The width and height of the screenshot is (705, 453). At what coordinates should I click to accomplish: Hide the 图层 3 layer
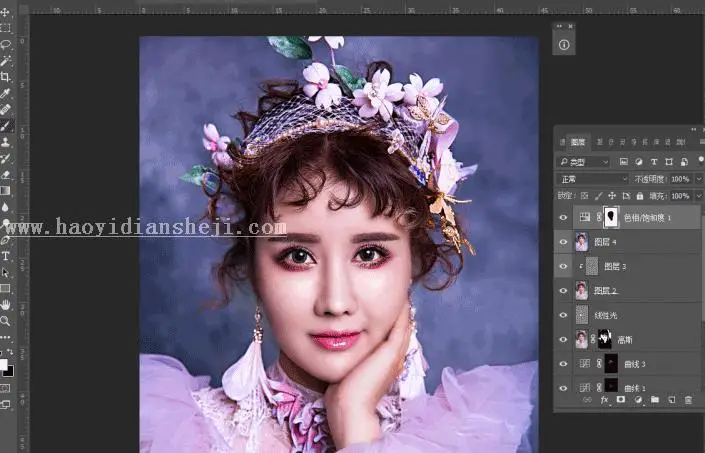point(563,266)
